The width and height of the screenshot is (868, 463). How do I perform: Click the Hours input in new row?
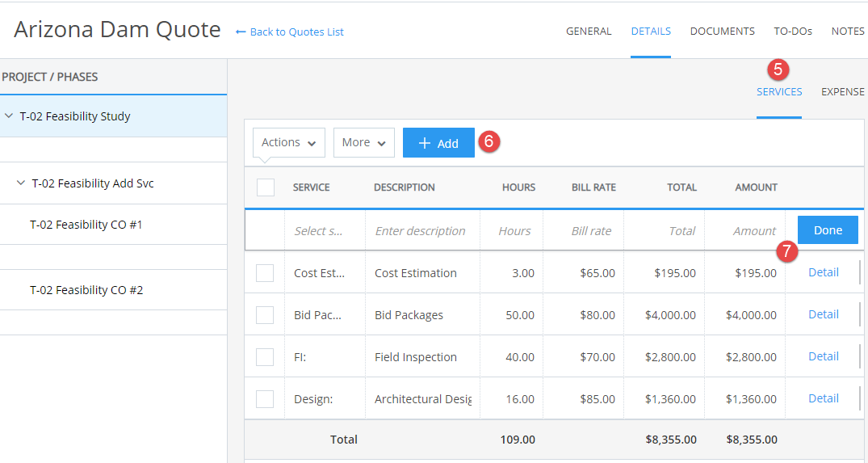coord(511,231)
